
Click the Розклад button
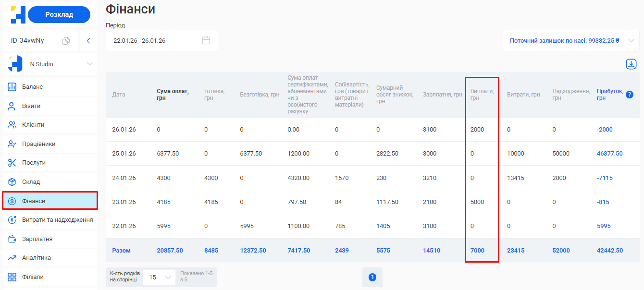point(59,14)
